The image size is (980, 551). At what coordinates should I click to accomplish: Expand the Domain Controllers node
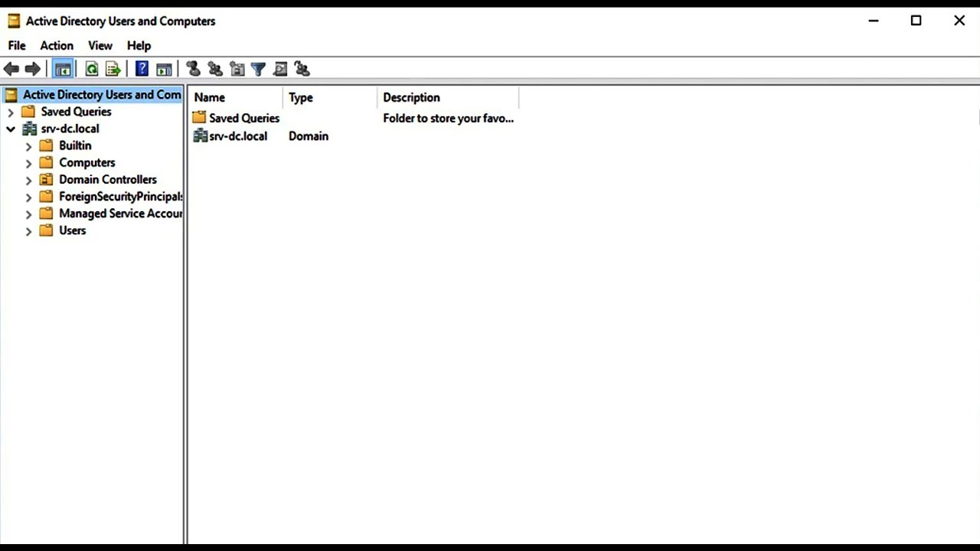click(x=28, y=180)
